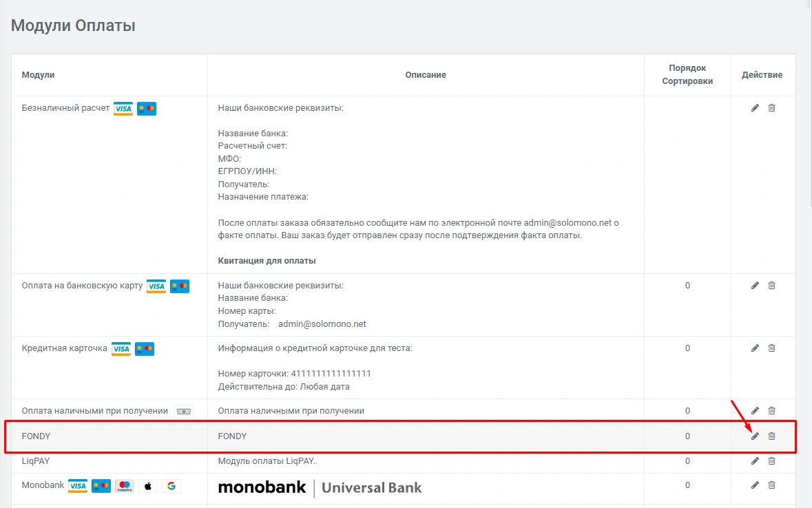
Task: Edit the Кредитная карточка module
Action: 755,348
